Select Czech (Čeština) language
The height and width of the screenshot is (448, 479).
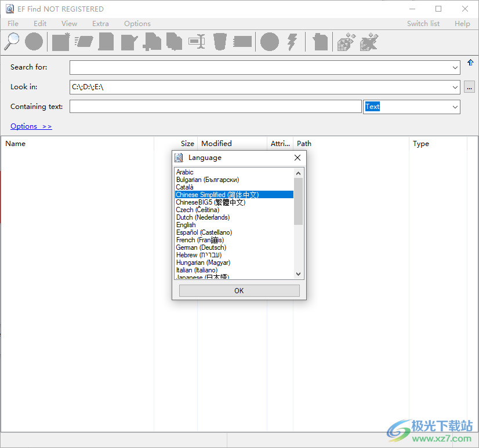(x=234, y=210)
